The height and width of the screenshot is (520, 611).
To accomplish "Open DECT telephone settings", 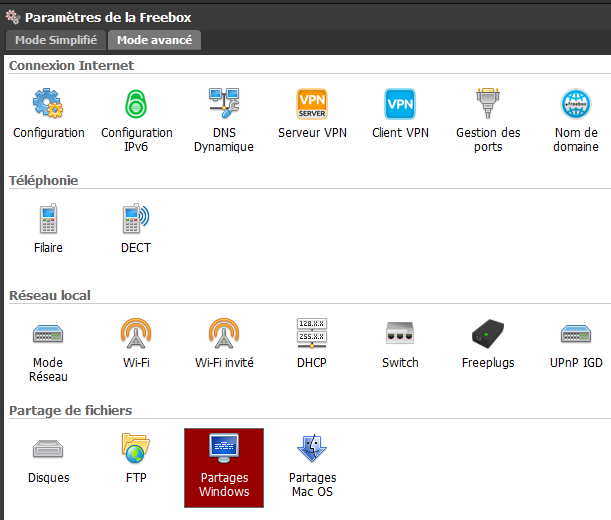I will coord(136,219).
